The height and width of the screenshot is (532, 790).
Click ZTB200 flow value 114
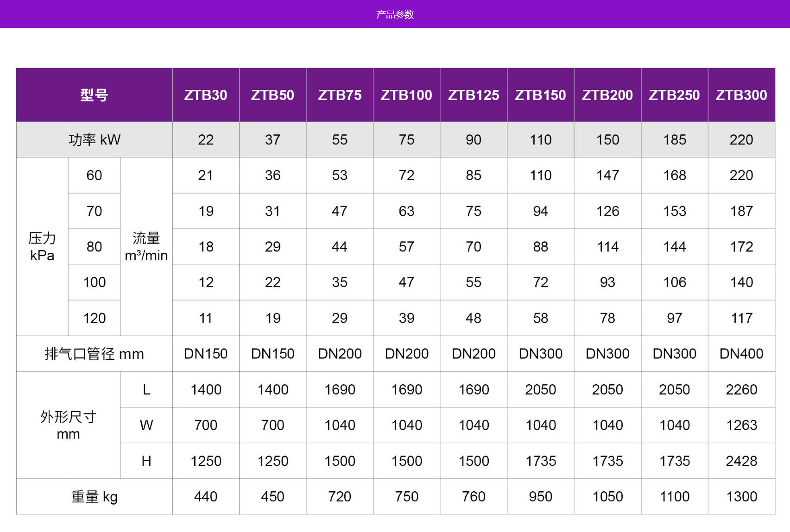(607, 246)
